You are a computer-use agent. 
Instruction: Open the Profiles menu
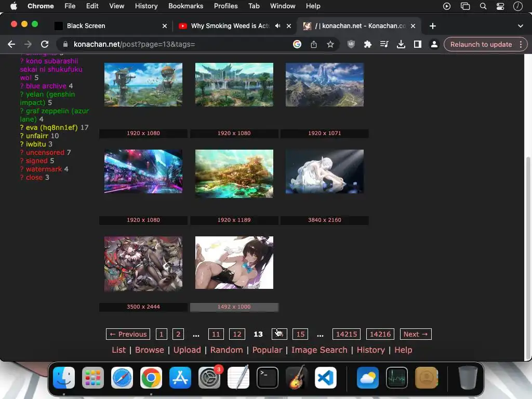tap(225, 6)
